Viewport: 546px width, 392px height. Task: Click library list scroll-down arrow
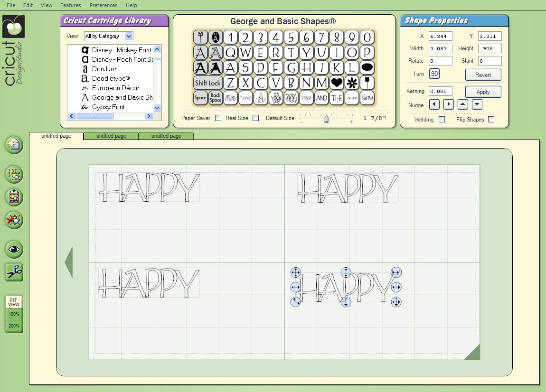157,108
